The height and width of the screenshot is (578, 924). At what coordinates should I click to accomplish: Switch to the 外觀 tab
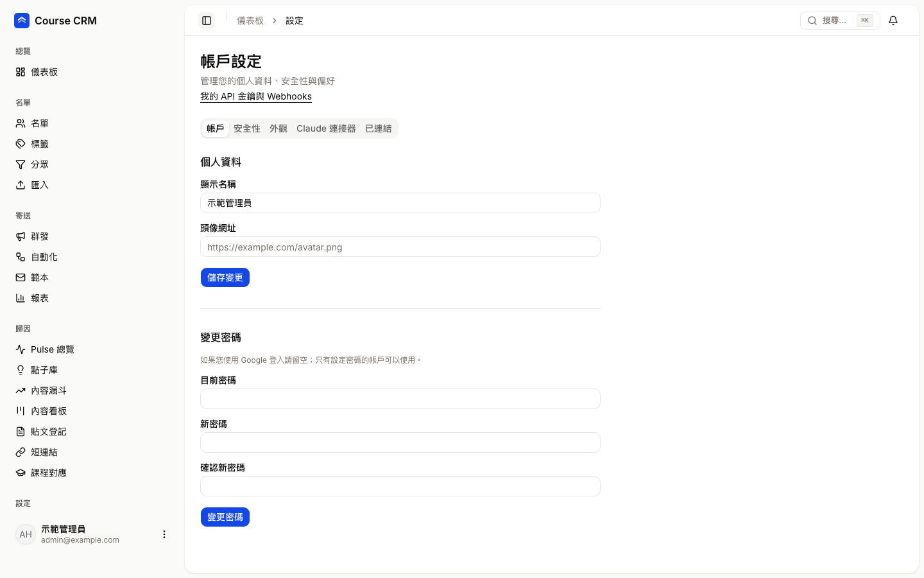click(x=278, y=128)
